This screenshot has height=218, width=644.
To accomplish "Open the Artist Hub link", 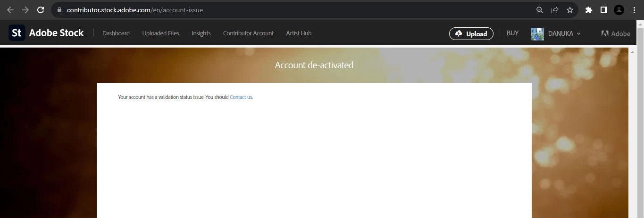I will coord(299,33).
